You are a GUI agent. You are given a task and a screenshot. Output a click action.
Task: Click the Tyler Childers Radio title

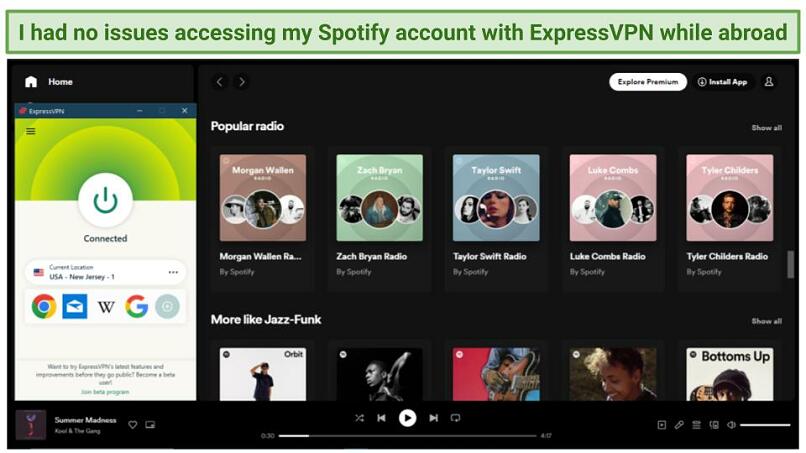pyautogui.click(x=727, y=256)
